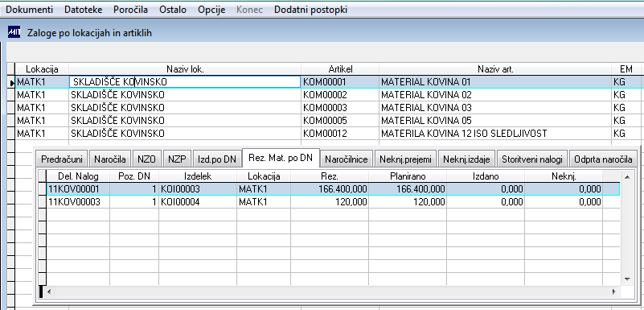
Task: Click MATERIAL KOVINA 03 cell
Action: coord(495,108)
